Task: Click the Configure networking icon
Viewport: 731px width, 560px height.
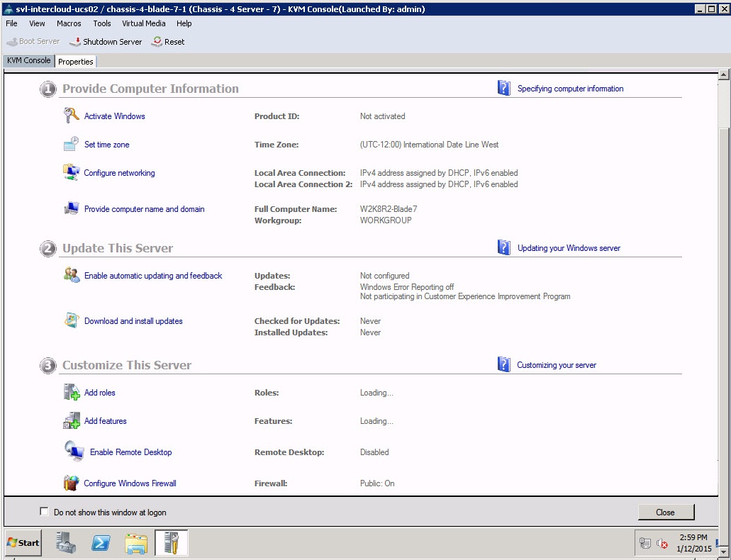Action: click(x=72, y=172)
